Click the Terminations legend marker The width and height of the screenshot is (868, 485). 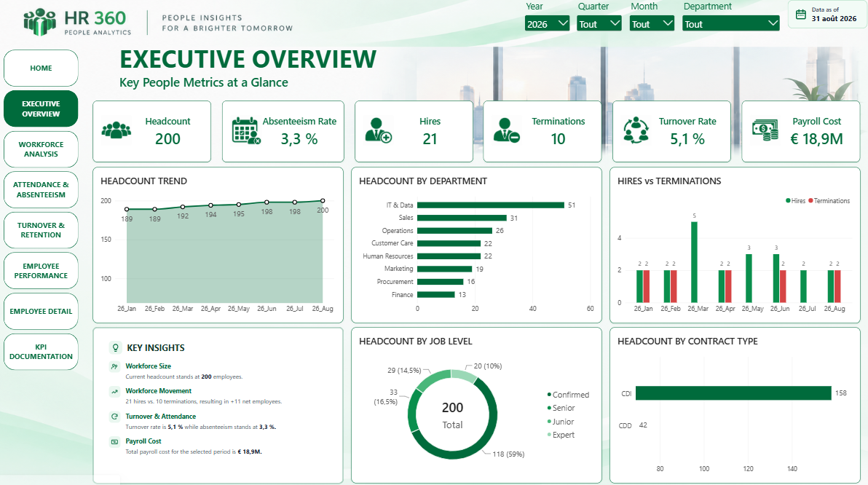(810, 200)
